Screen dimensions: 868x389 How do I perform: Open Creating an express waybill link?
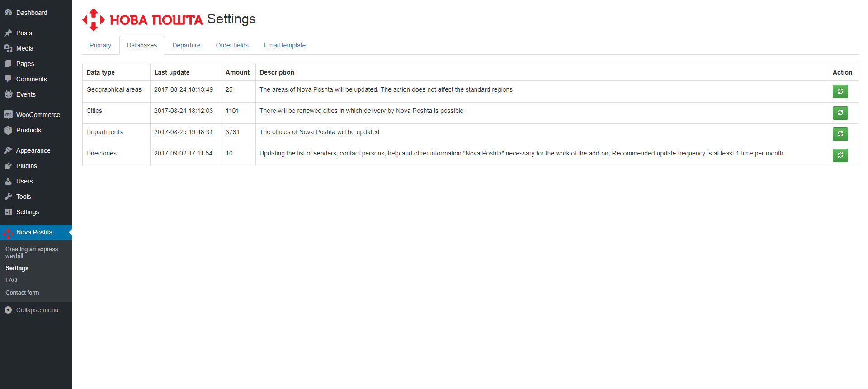(32, 253)
